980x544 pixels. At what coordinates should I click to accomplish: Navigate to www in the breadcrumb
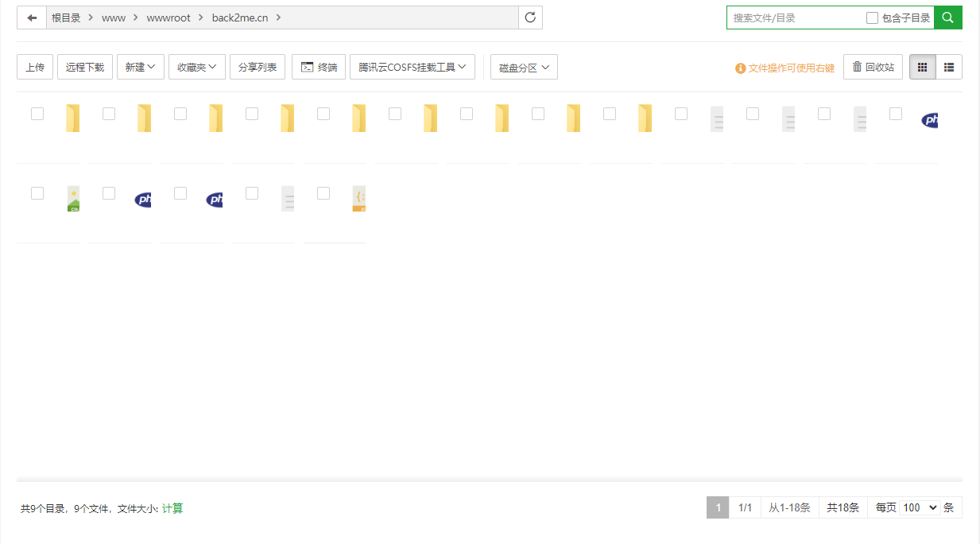click(x=114, y=17)
